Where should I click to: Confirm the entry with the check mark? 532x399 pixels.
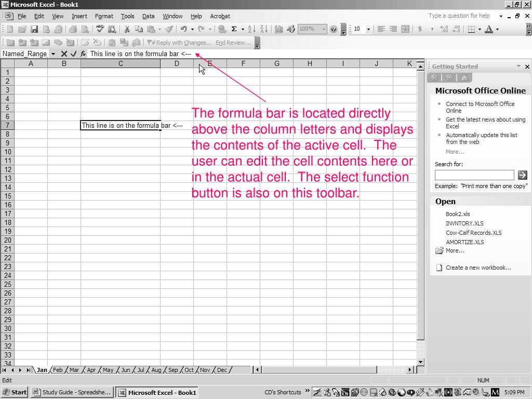tap(73, 54)
